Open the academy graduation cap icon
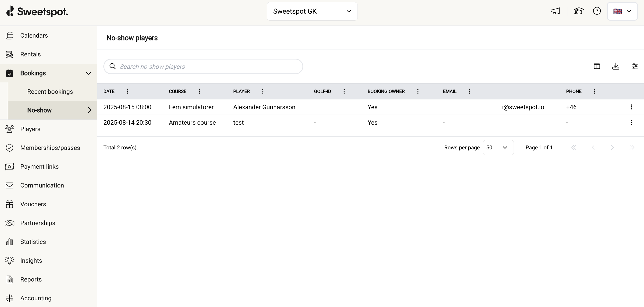Viewport: 644px width, 307px height. [x=579, y=11]
